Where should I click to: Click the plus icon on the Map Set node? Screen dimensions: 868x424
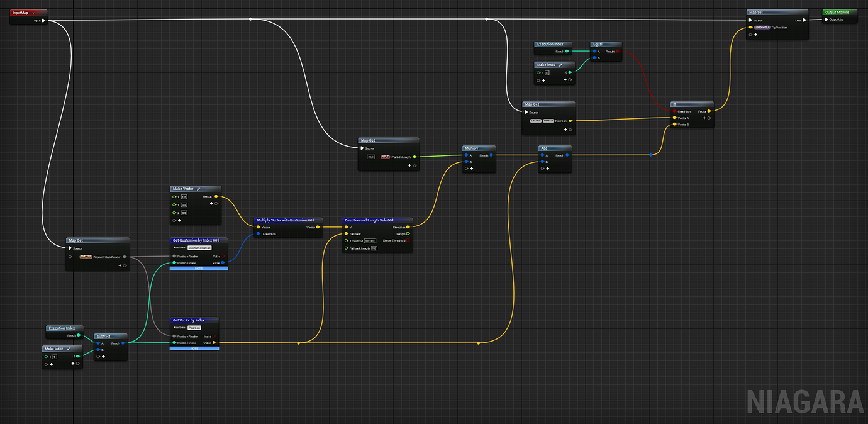(756, 35)
